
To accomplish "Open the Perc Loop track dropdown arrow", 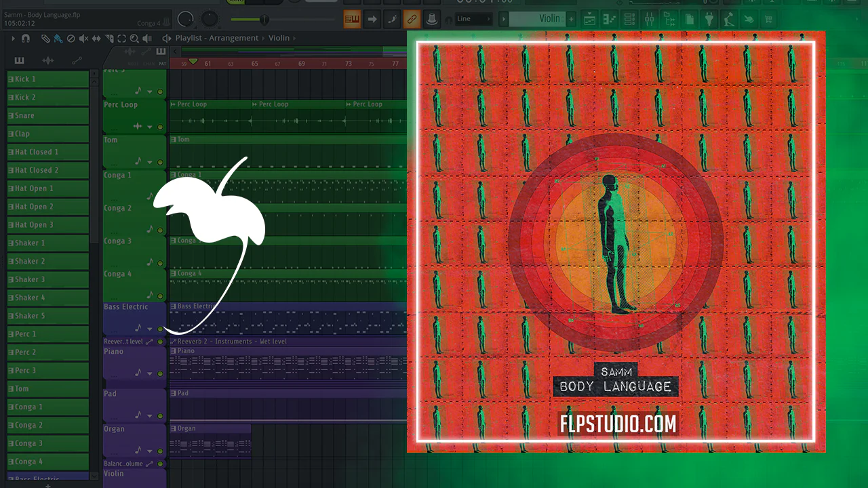I will tap(150, 127).
